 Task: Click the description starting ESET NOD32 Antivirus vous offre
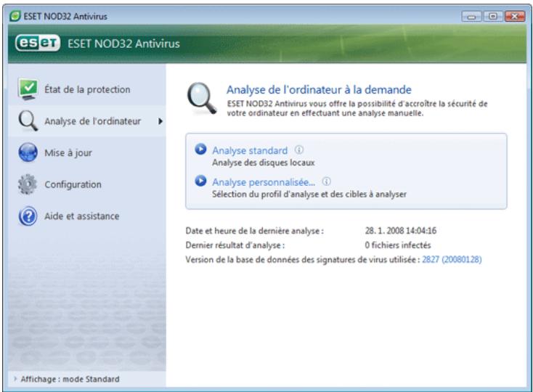click(357, 108)
